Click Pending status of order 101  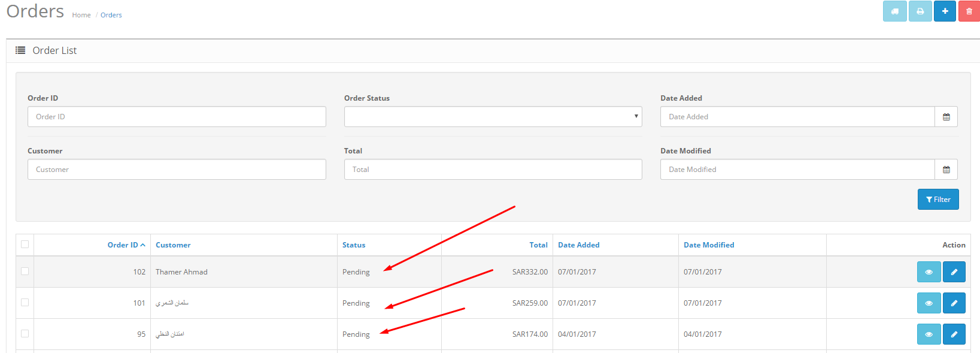[x=356, y=303]
